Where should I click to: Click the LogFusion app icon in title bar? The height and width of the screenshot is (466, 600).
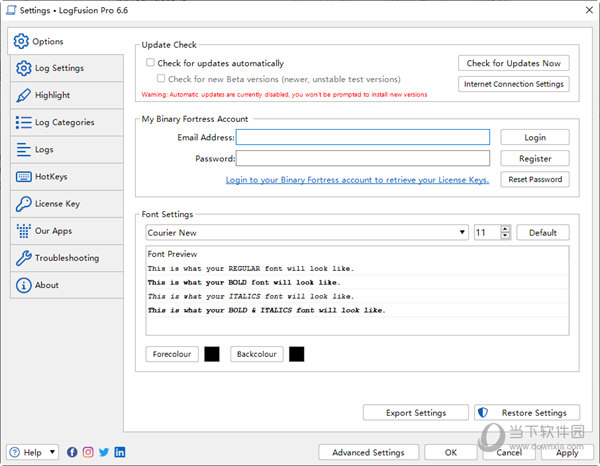(x=11, y=10)
